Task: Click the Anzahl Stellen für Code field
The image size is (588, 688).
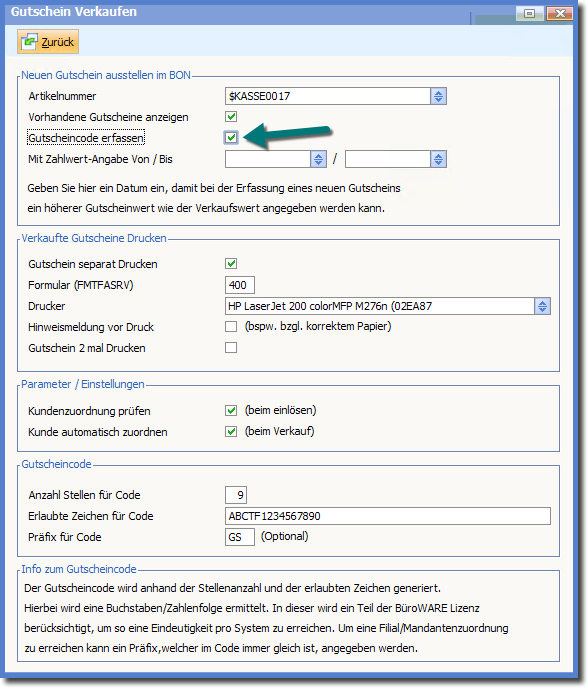Action: point(236,495)
